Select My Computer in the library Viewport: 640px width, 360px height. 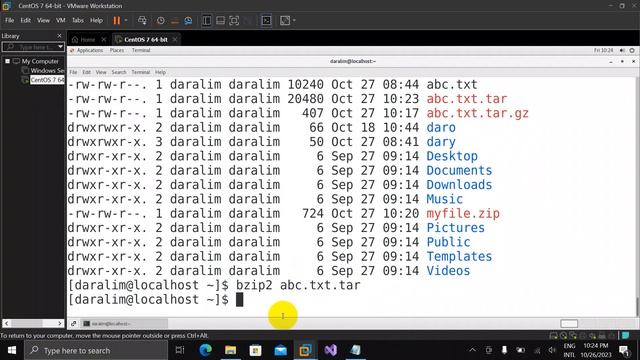point(40,61)
